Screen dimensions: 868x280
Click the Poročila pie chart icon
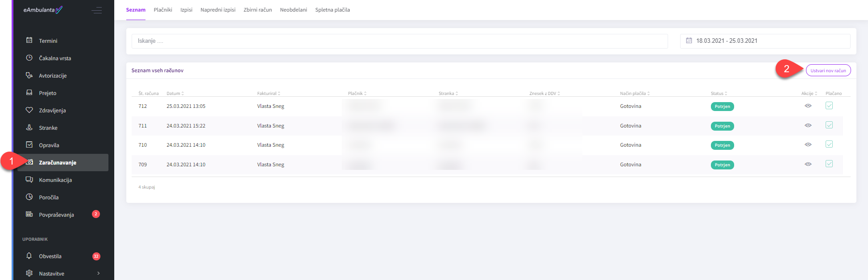point(29,197)
